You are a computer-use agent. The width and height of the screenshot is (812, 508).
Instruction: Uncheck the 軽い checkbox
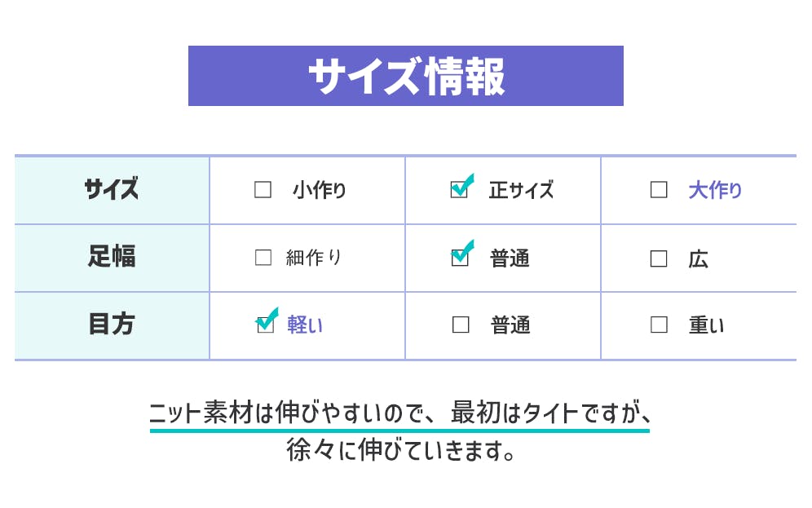[265, 325]
